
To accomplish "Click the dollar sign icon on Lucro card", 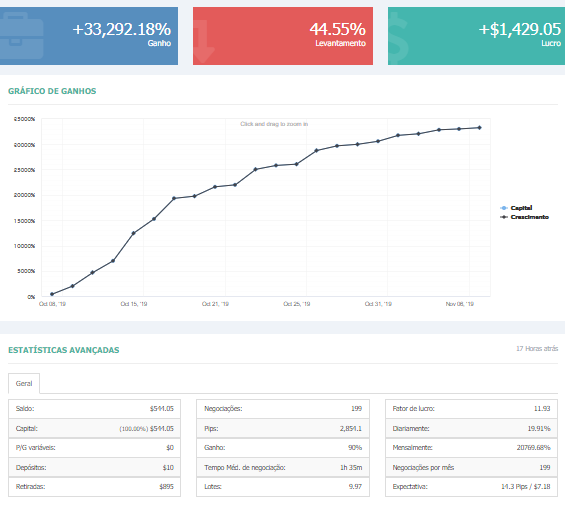I will point(399,39).
